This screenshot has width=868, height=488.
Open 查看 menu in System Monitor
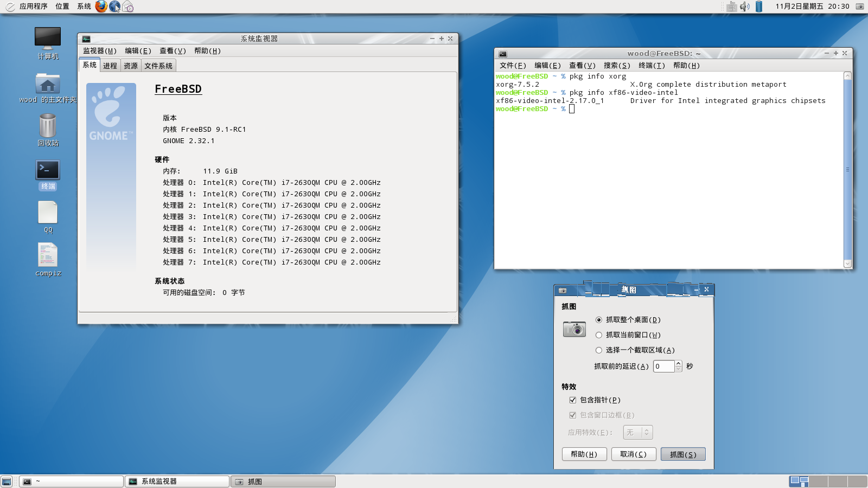point(173,51)
